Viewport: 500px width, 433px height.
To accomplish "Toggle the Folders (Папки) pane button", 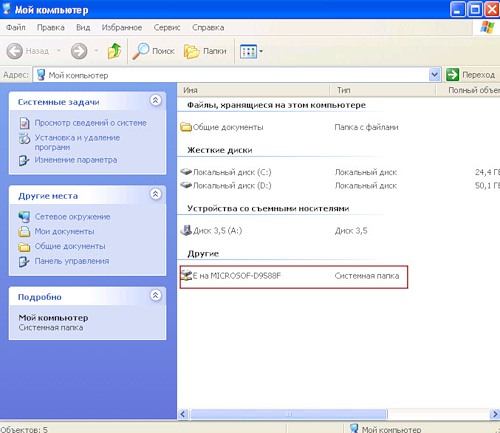I will click(x=205, y=51).
